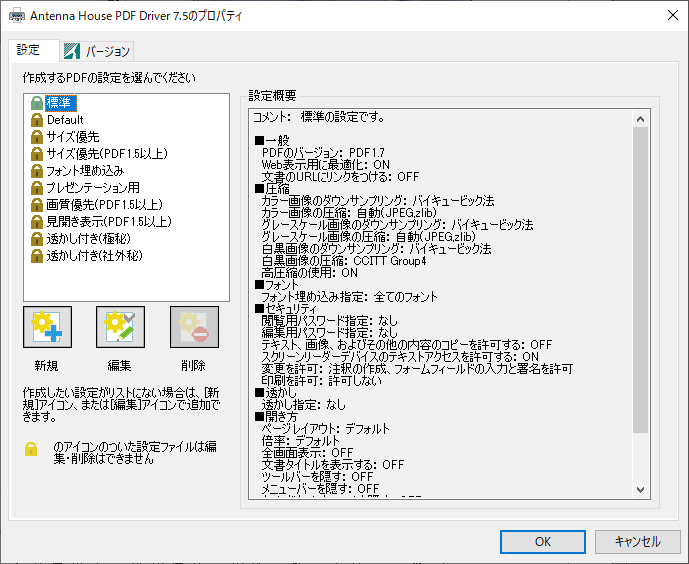
Task: Select 画質優先(PDF1.5以上) setting
Action: click(105, 205)
